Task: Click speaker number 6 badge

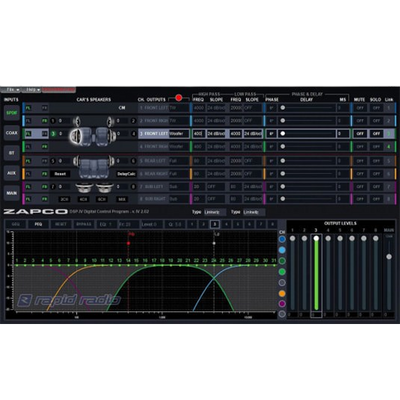Action: coord(133,161)
